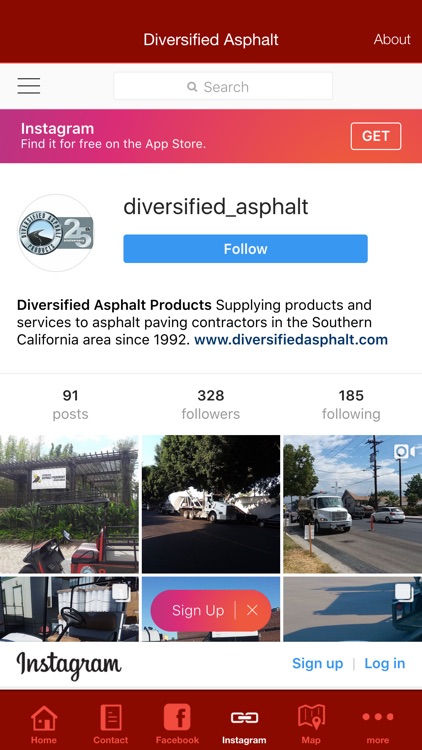Open the hamburger menu icon
Image resolution: width=422 pixels, height=750 pixels.
[29, 86]
